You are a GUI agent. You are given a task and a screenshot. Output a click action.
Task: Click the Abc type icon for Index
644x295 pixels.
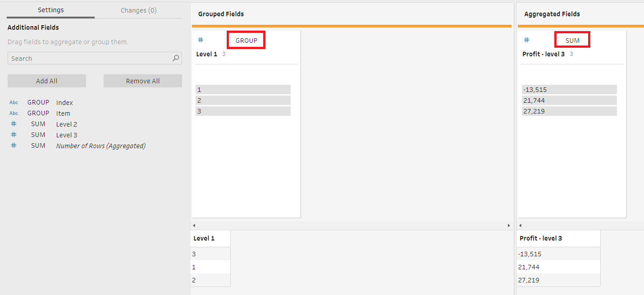point(14,103)
